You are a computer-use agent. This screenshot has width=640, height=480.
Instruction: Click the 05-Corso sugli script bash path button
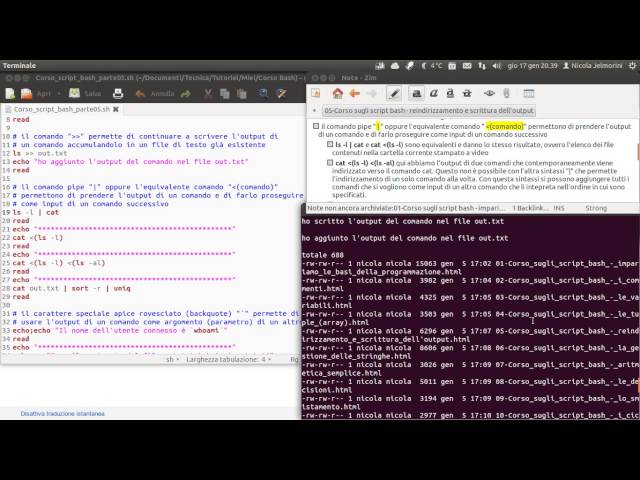pyautogui.click(x=429, y=111)
